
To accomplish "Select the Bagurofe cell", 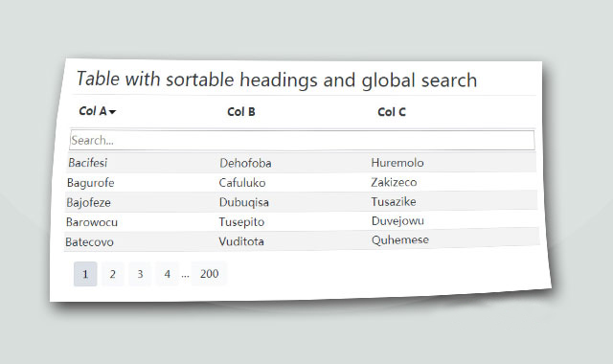I will 91,183.
